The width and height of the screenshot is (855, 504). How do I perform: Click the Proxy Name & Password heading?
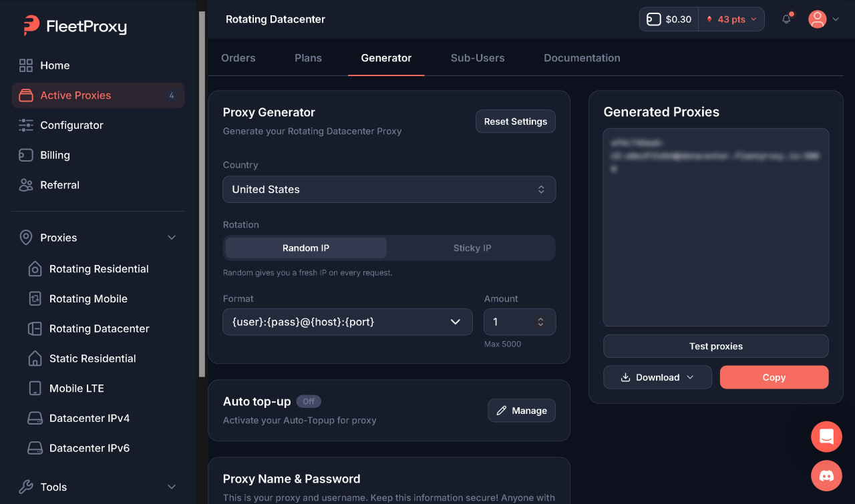291,479
